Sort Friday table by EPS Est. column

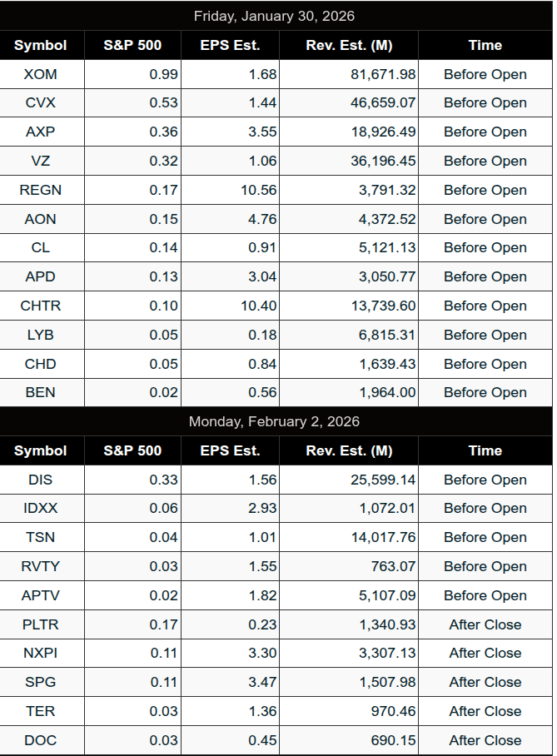(230, 45)
